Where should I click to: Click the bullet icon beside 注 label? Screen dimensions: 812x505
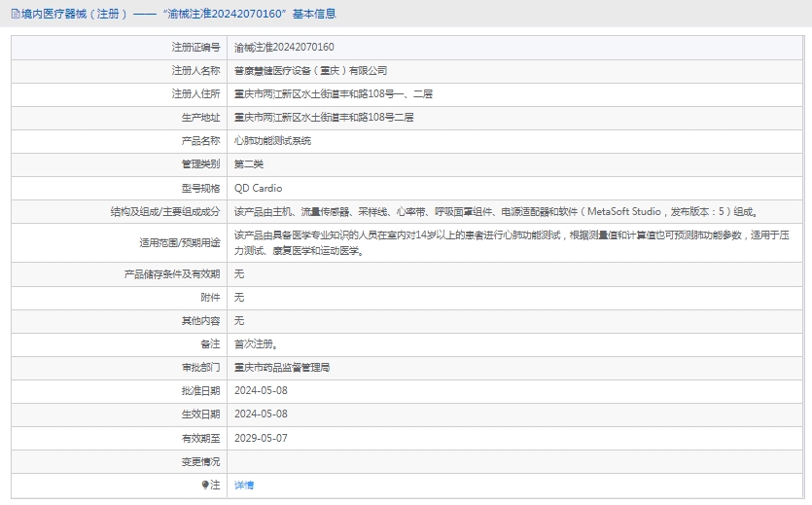205,485
